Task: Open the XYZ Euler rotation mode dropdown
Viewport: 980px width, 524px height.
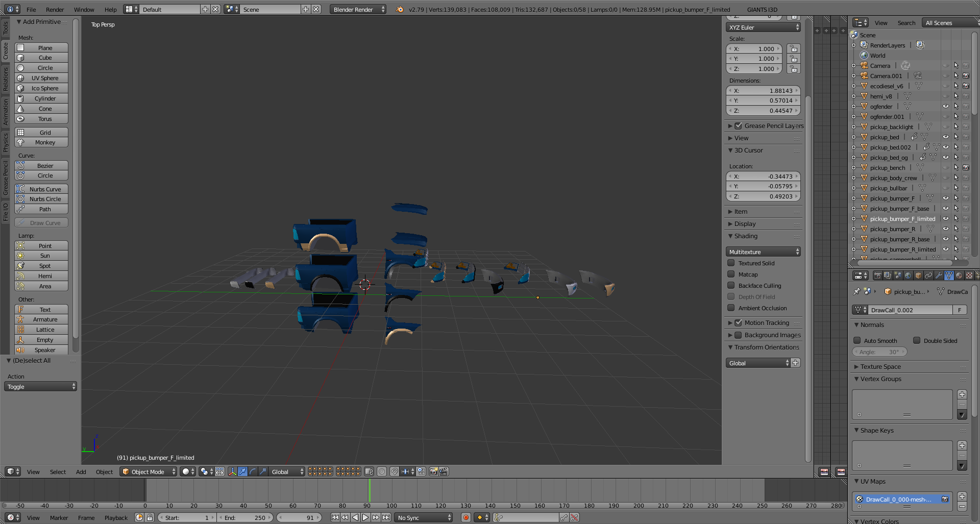Action: [763, 28]
